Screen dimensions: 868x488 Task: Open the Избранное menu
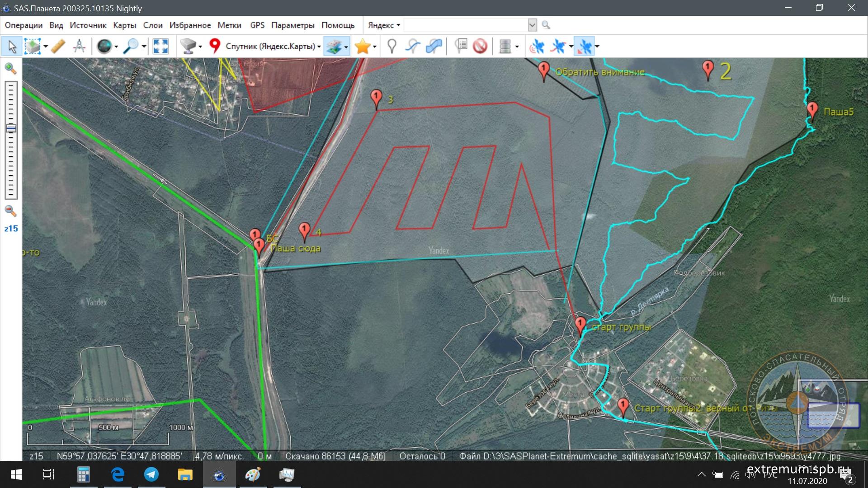tap(190, 25)
